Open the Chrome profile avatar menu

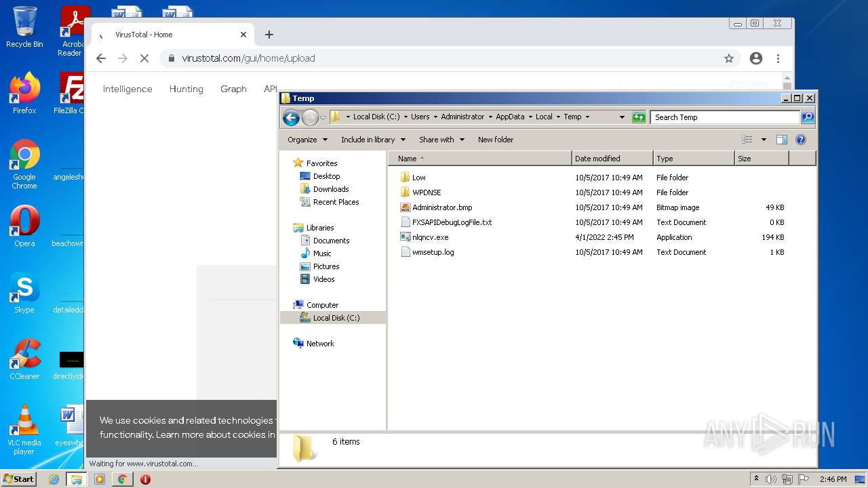pyautogui.click(x=756, y=58)
